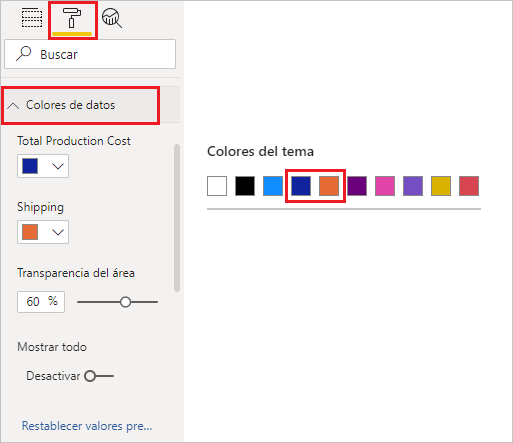Open Total Production Cost color dropdown
The image size is (513, 443).
(x=43, y=166)
